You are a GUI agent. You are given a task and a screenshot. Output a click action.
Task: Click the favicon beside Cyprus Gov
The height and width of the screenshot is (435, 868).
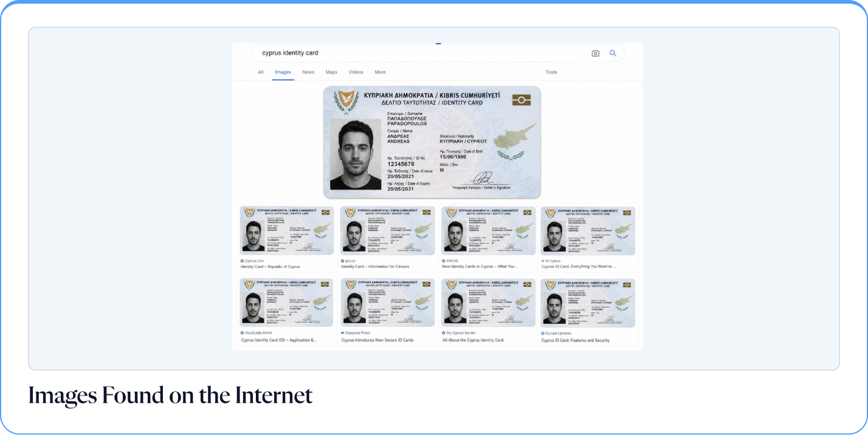point(242,261)
